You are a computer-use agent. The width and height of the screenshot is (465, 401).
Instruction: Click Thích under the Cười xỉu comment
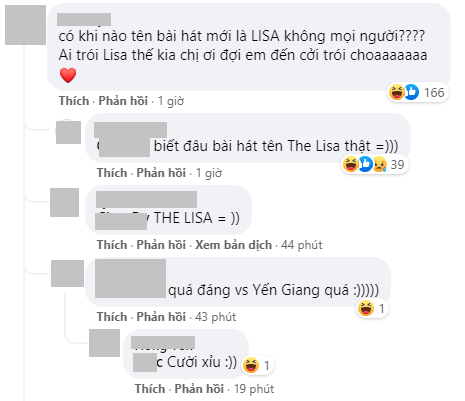tap(150, 389)
